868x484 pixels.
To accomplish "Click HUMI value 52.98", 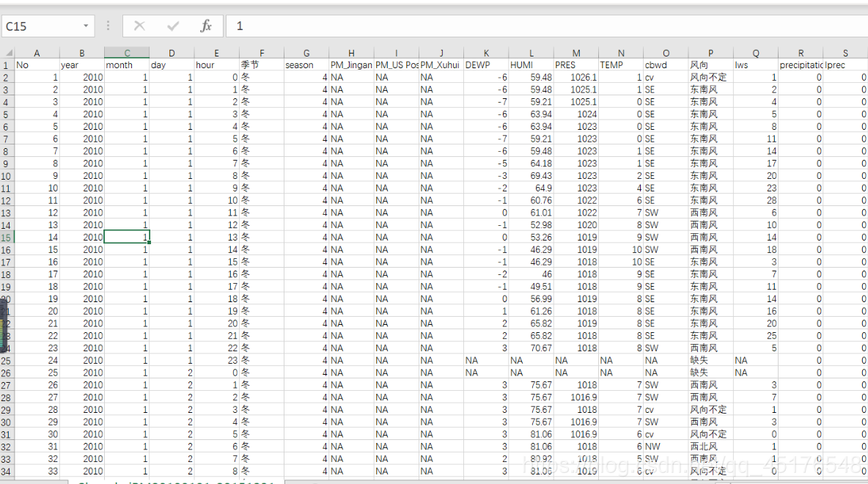I will [531, 225].
